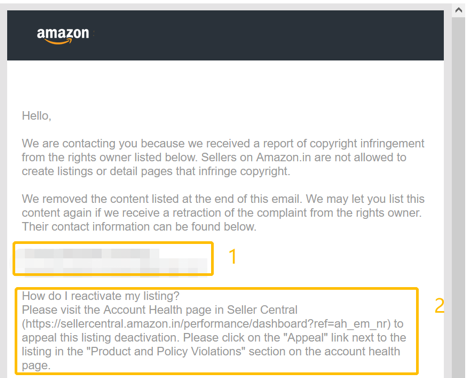Click the word "Appeal" in quotes
The image size is (467, 378).
pos(306,337)
